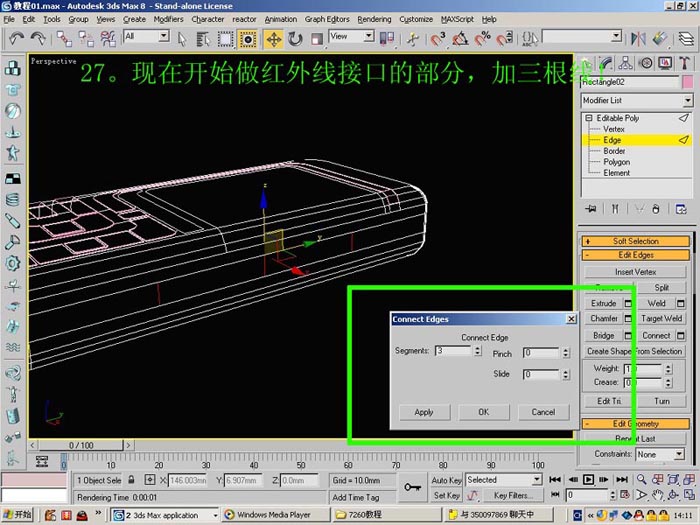Click Cancel in Connect Edges dialog
The height and width of the screenshot is (525, 700).
[x=543, y=412]
